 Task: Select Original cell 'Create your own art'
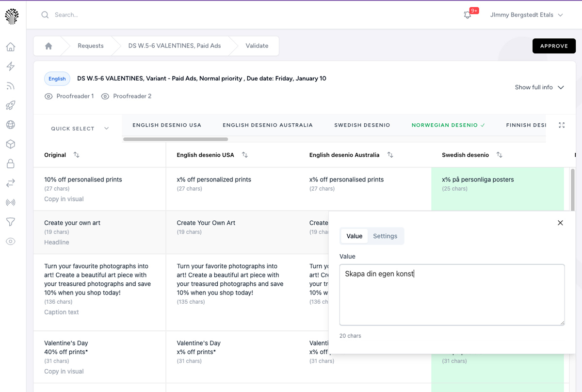coord(99,232)
